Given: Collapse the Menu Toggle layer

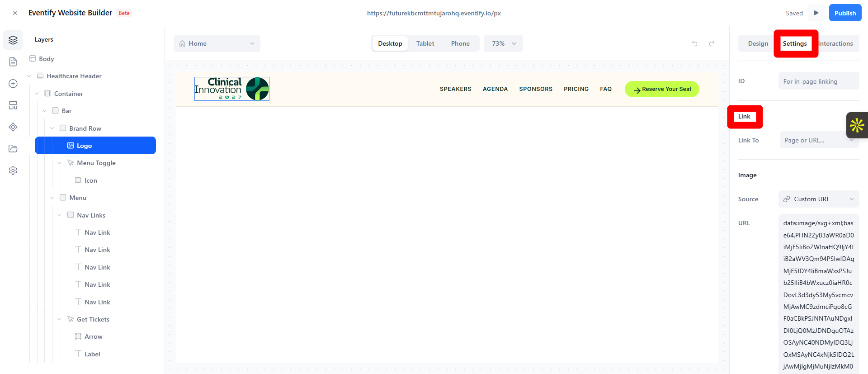Looking at the screenshot, I should pyautogui.click(x=59, y=163).
